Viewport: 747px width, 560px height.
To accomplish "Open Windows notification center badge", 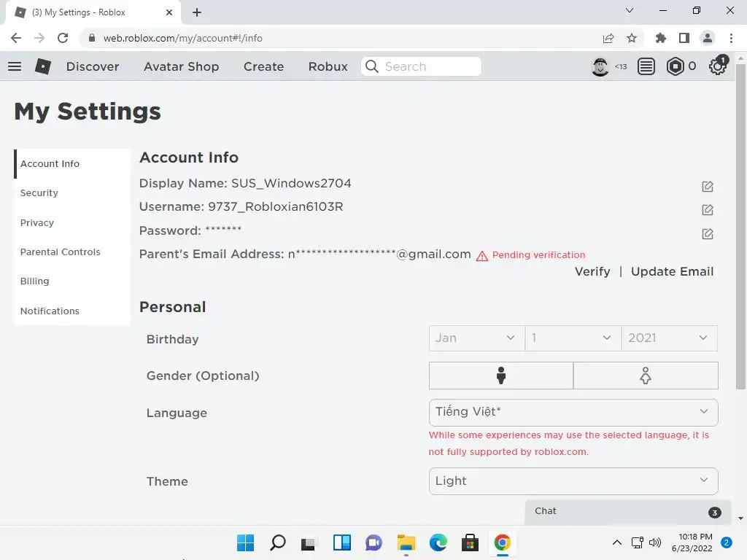I will tap(727, 542).
